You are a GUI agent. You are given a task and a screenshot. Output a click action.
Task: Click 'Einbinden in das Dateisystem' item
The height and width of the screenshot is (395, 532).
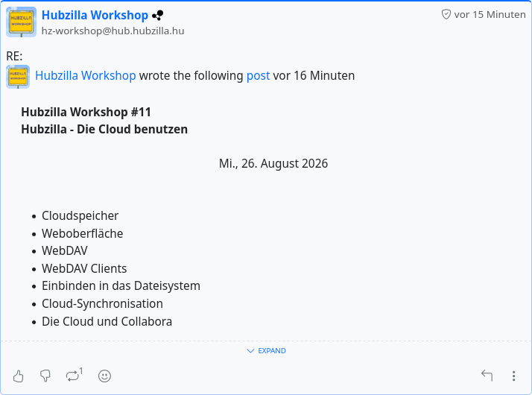pyautogui.click(x=121, y=285)
